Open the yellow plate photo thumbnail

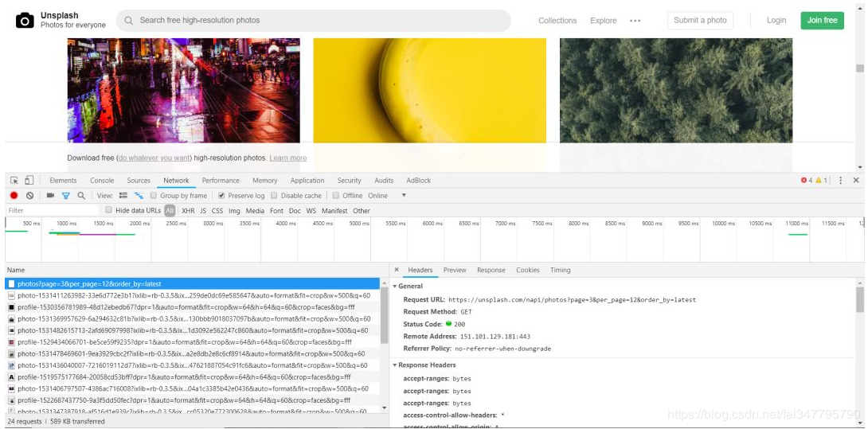(429, 90)
